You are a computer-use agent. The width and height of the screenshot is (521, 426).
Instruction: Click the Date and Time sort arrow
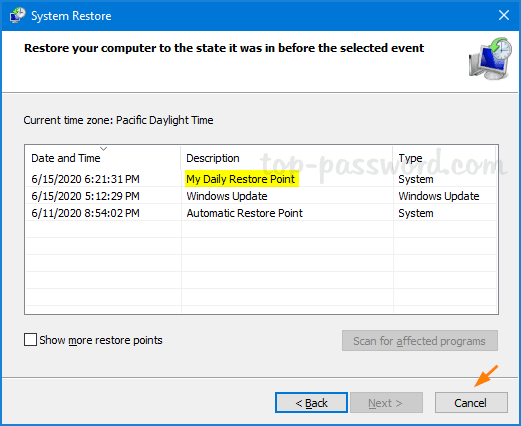[x=104, y=149]
